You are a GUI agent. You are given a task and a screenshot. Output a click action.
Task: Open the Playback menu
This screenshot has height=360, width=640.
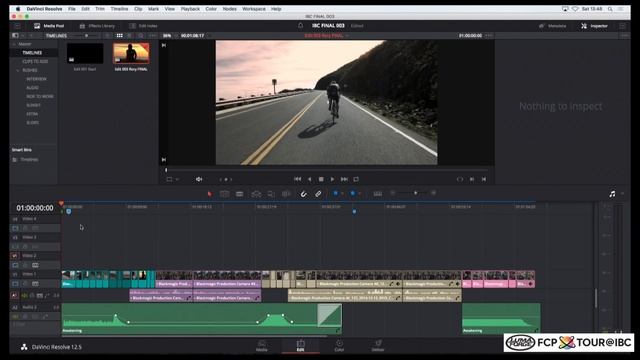point(190,9)
